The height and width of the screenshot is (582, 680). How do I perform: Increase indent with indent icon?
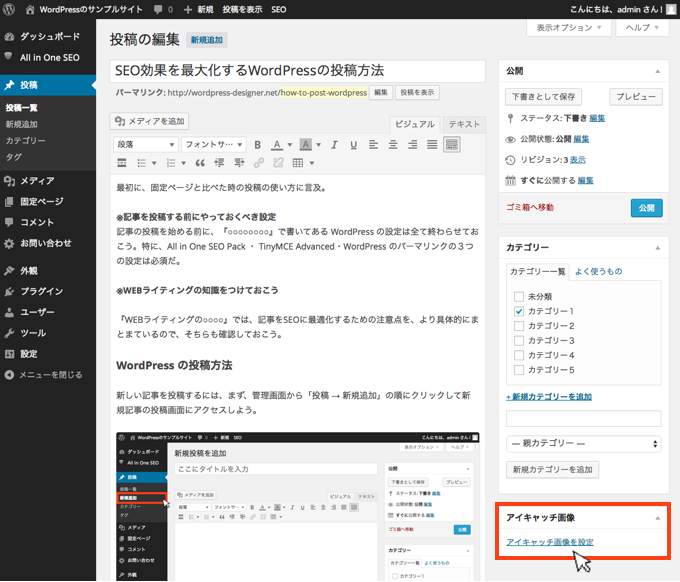point(239,163)
